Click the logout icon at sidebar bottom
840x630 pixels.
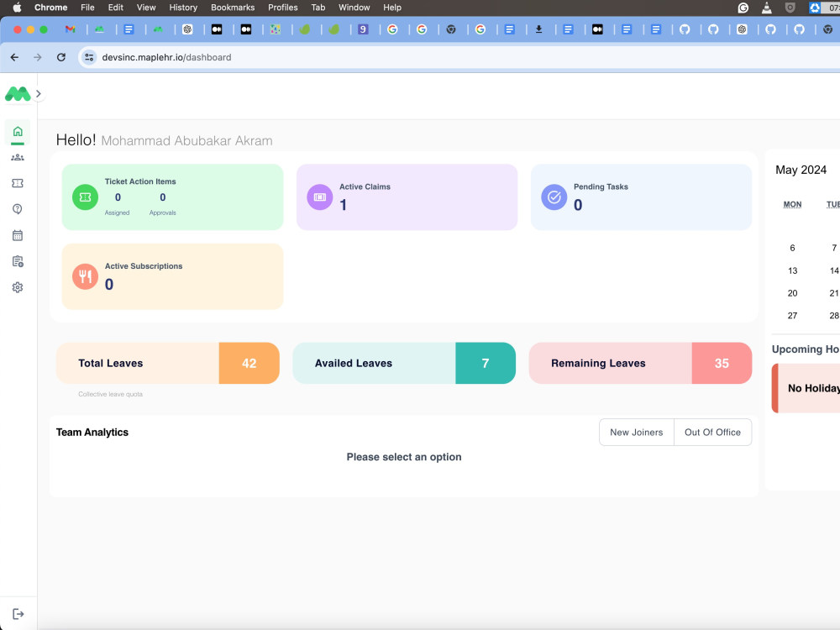point(18,614)
